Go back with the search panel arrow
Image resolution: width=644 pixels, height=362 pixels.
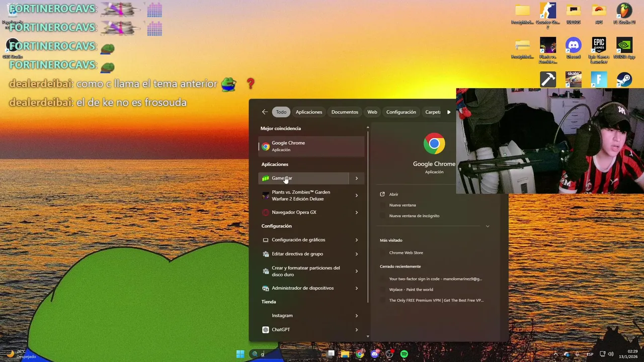click(x=265, y=112)
